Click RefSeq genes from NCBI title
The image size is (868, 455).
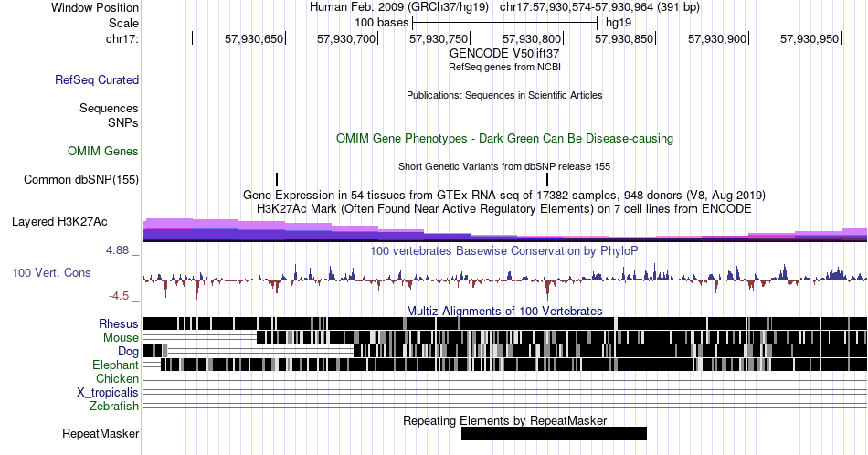click(504, 67)
